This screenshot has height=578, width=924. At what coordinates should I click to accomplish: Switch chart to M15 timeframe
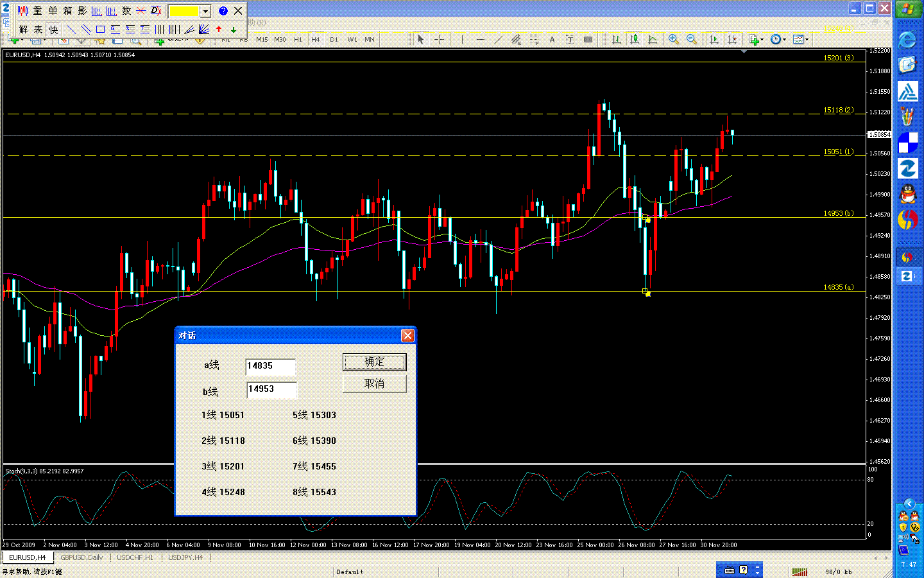click(x=262, y=40)
